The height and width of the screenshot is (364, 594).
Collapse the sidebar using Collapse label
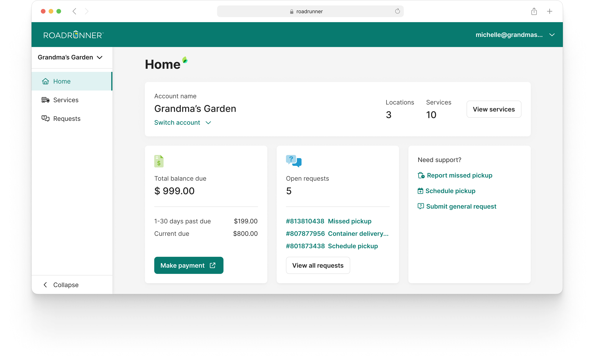click(66, 285)
